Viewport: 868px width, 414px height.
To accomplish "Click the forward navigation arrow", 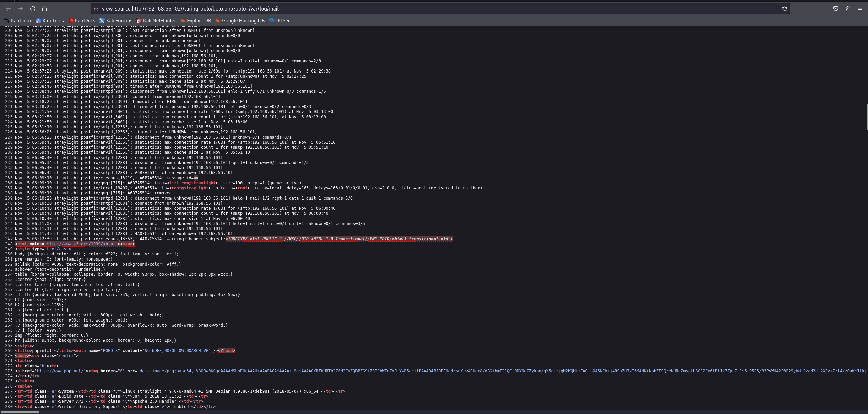I will click(20, 9).
